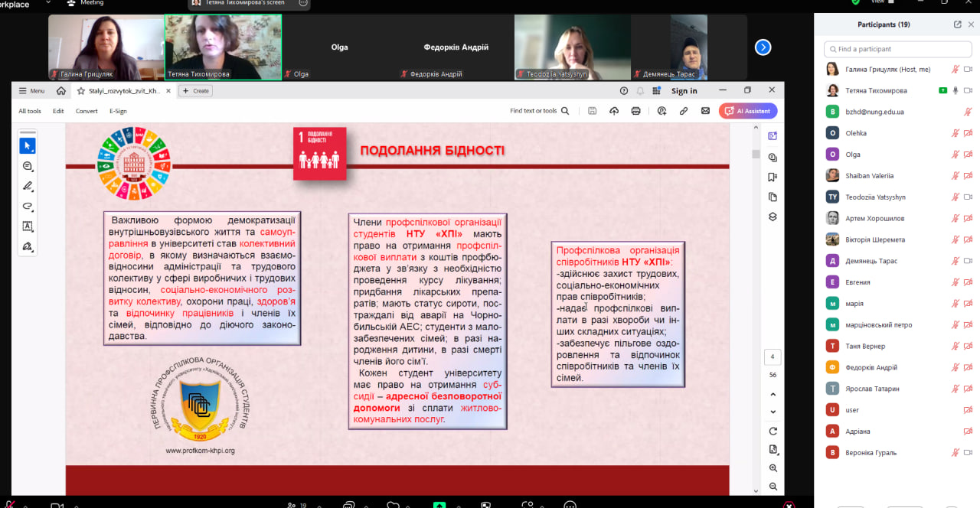Rotate the page with the rotate icon
The width and height of the screenshot is (980, 508).
point(773,431)
